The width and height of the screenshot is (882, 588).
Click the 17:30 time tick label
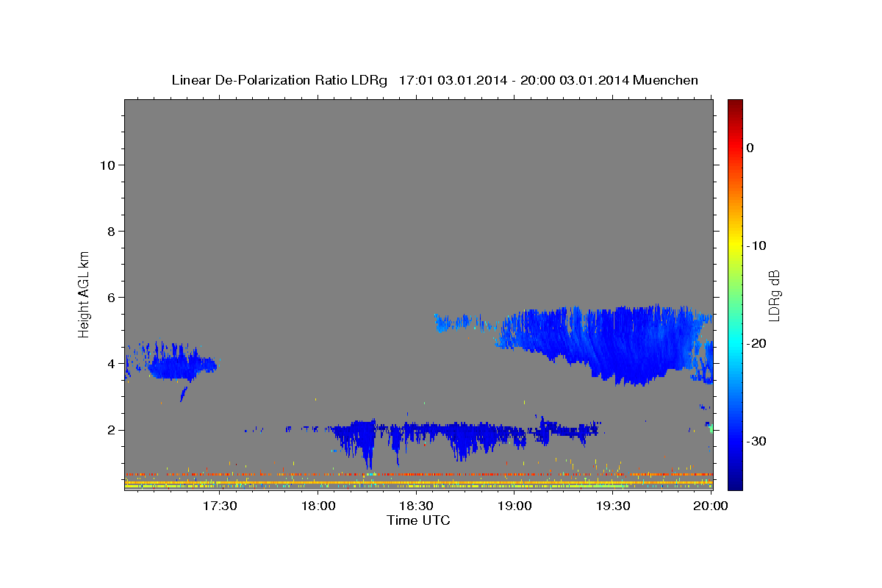pos(220,506)
